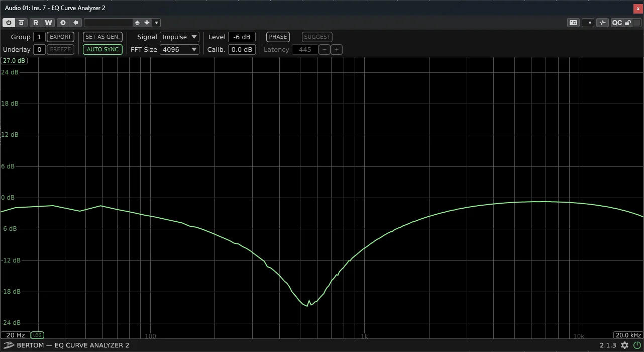This screenshot has width=644, height=352.
Task: Click the FREEZE button
Action: [x=60, y=49]
